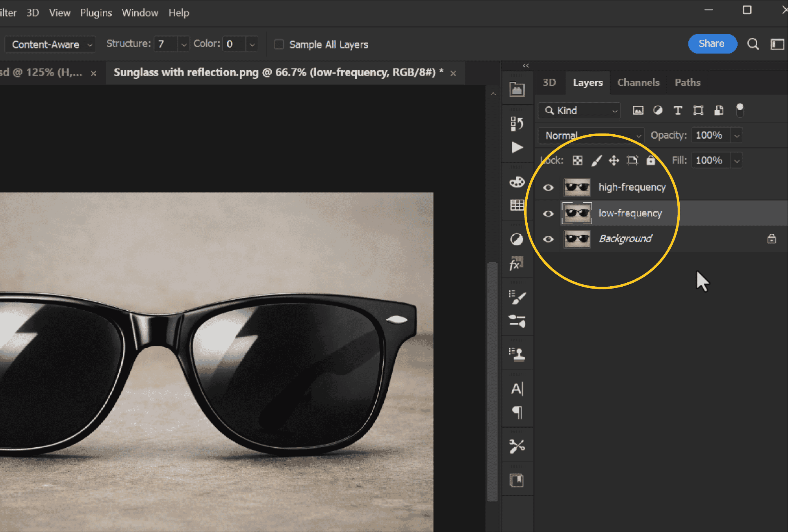Open the Swatches panel grid icon

(x=517, y=205)
